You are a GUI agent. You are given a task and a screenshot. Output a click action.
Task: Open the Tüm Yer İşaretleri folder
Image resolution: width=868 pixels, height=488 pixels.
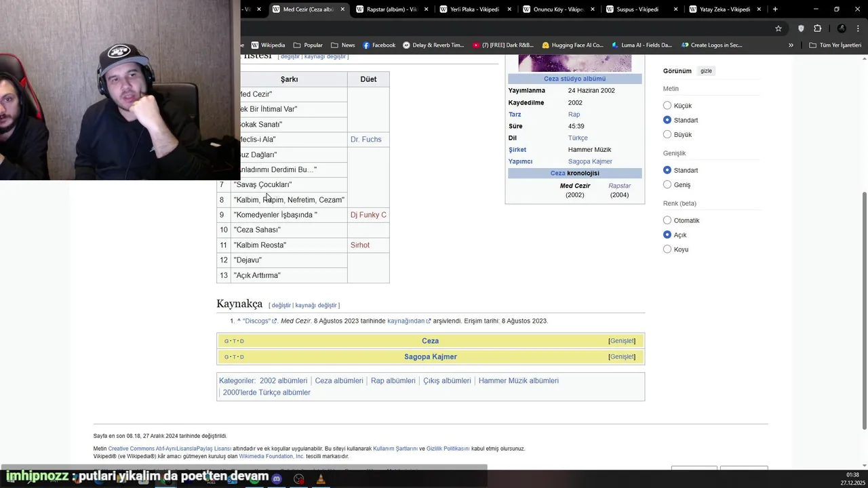pos(835,45)
